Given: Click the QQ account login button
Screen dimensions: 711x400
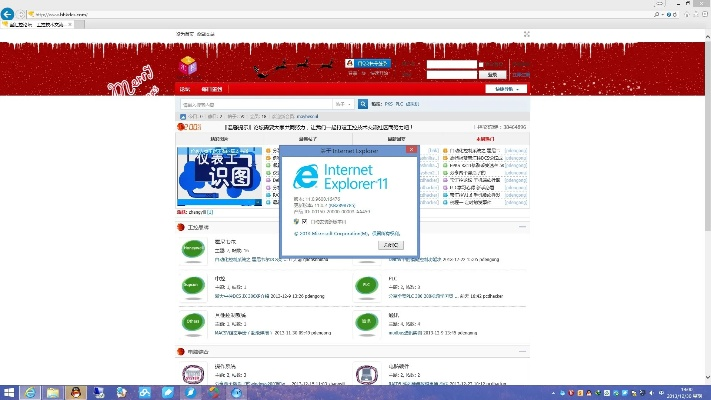Looking at the screenshot, I should (368, 63).
